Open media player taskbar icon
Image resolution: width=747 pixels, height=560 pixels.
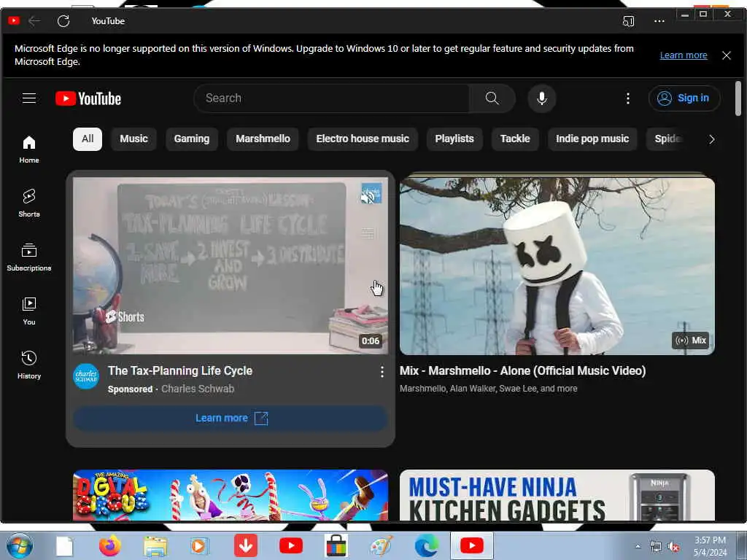pos(199,545)
